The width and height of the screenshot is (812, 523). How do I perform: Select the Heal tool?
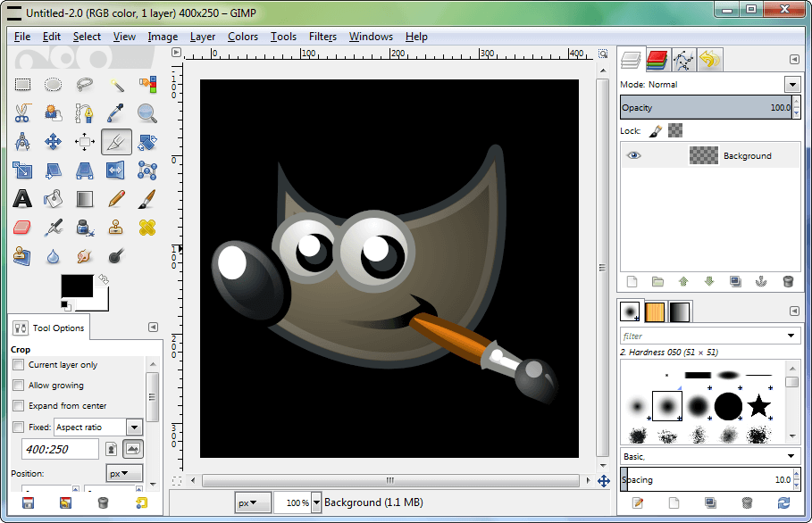[147, 228]
